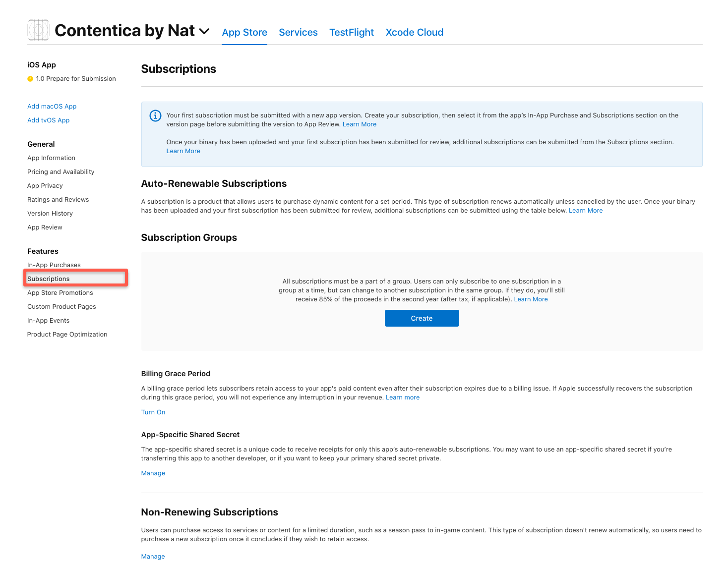Open Custom Product Pages
This screenshot has height=567, width=728.
click(62, 307)
